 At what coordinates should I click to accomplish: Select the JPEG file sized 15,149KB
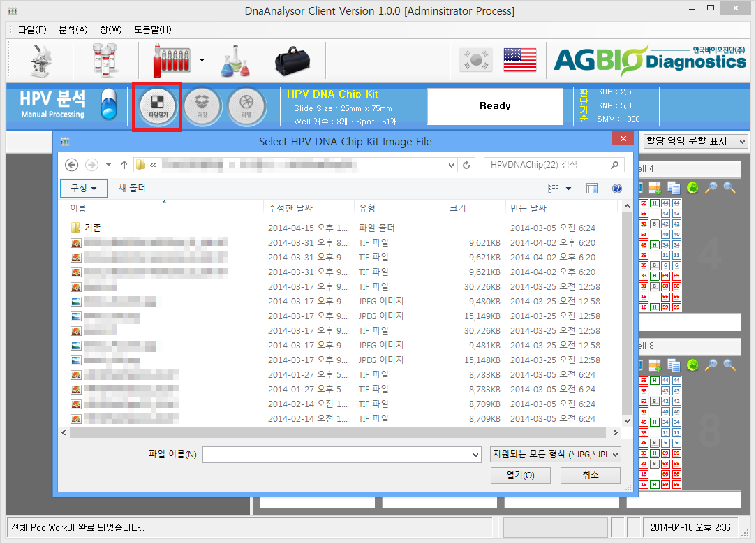pyautogui.click(x=337, y=316)
